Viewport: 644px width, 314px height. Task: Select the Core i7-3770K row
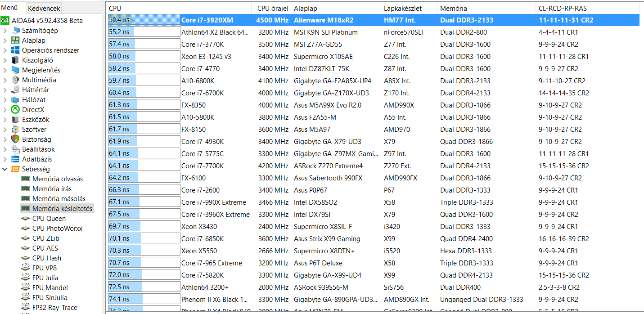(x=374, y=45)
